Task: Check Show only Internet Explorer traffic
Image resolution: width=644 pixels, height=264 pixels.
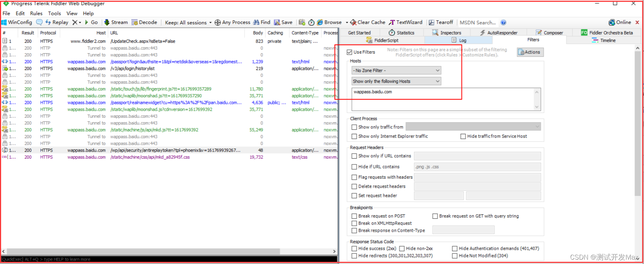Action: click(x=354, y=136)
